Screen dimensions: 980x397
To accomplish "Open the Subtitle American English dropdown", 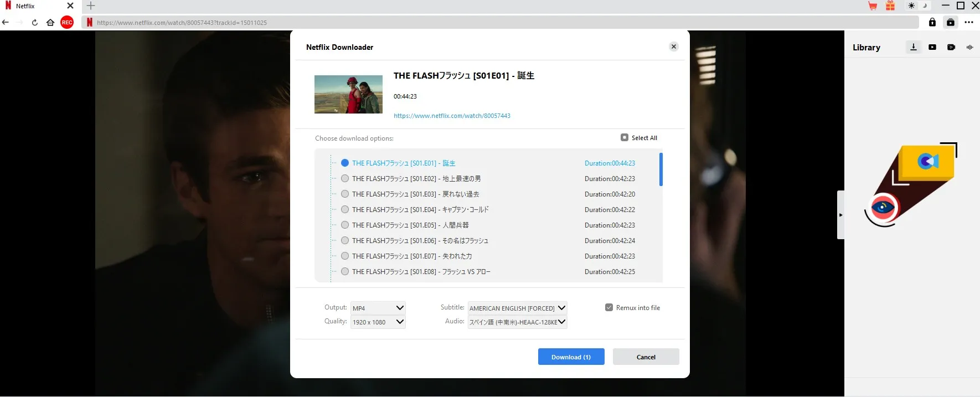I will (518, 308).
